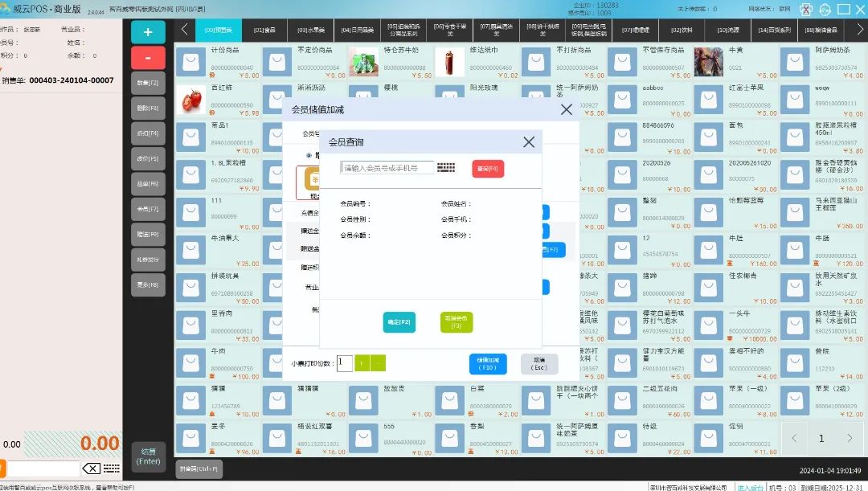Click the crossed-out device icon in title bar
The image size is (868, 491).
pyautogui.click(x=805, y=9)
